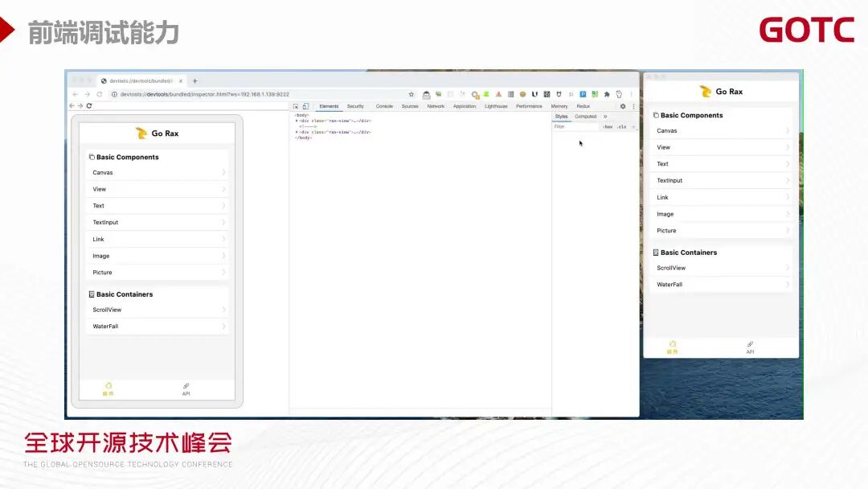The width and height of the screenshot is (868, 489).
Task: Click the browser back arrow
Action: [76, 94]
